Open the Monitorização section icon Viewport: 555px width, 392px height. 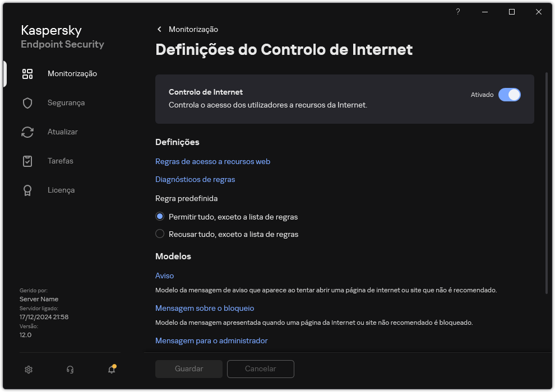point(27,73)
